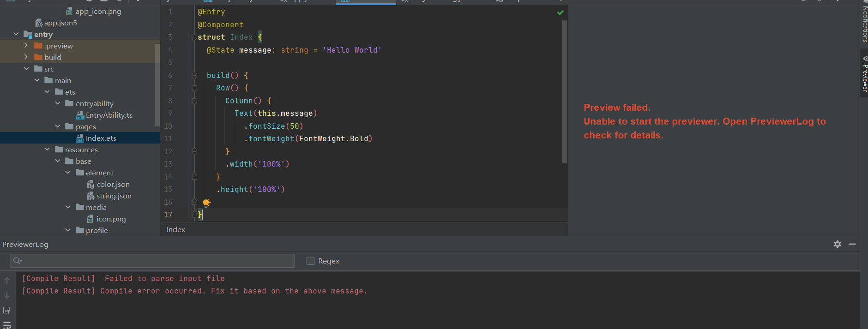Open the Notifications side tab
The image size is (868, 329).
click(864, 22)
